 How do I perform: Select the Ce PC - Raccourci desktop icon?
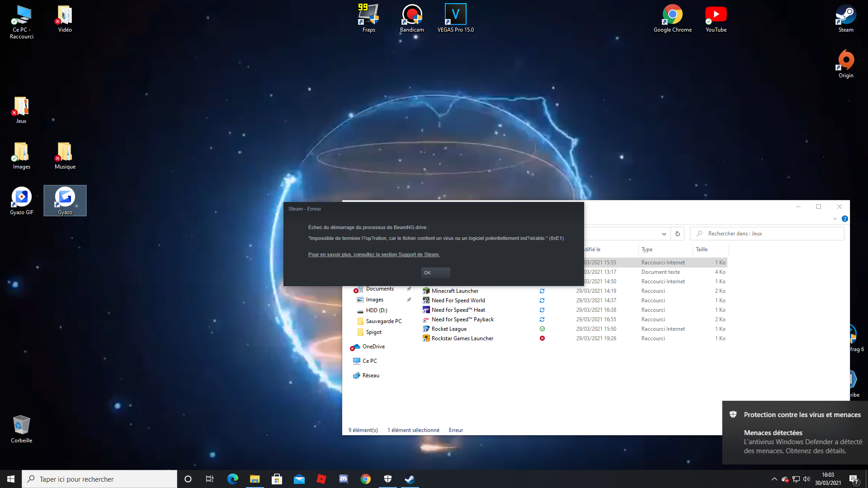pos(22,22)
